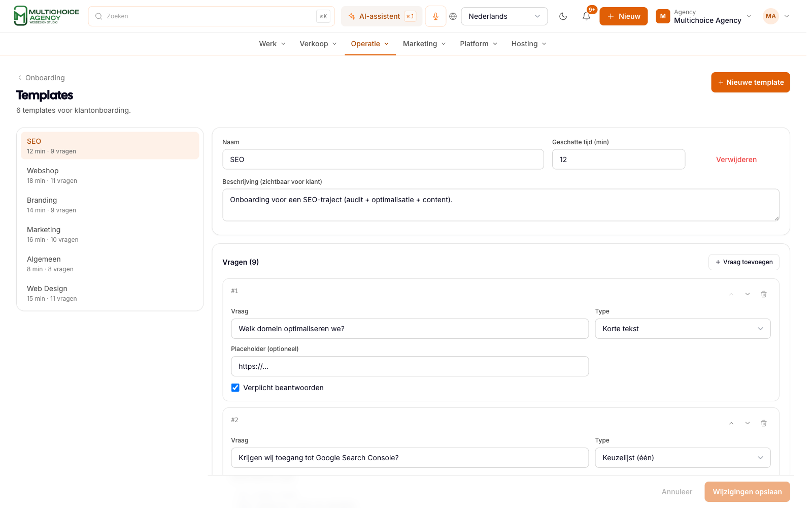Toggle dark mode with moon icon

[563, 16]
